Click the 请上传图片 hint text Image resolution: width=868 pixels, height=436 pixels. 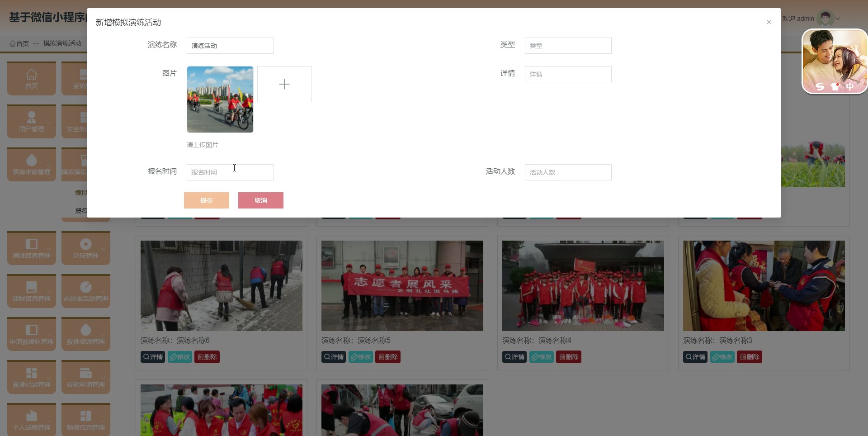[203, 145]
